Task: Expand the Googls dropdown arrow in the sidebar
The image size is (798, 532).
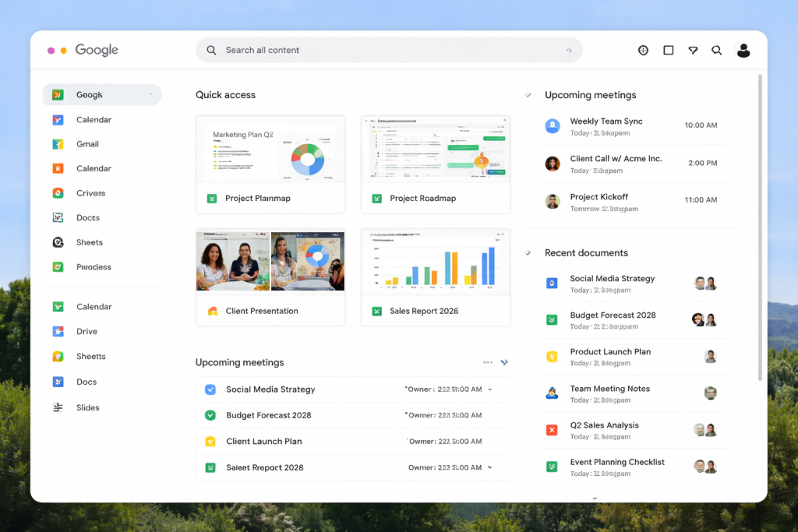Action: (x=151, y=95)
